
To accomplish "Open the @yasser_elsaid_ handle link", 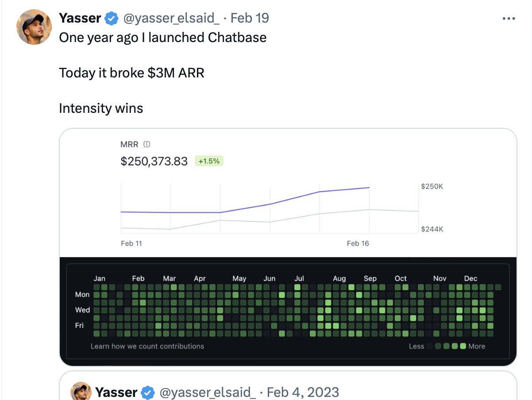I will pos(171,18).
